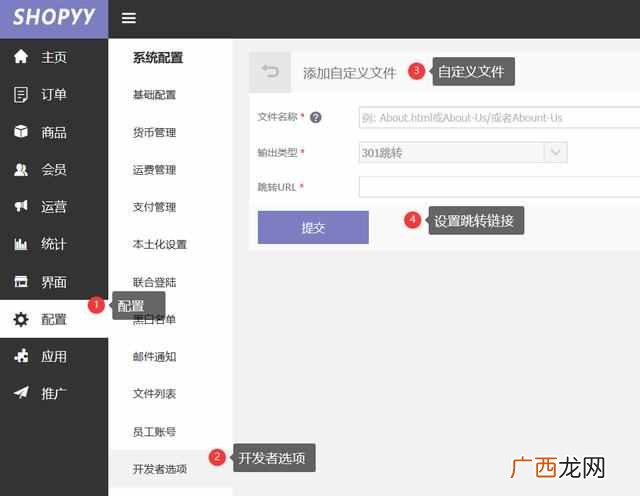Screen dimensions: 640x496
Task: Click the puzzle icon beside 应用
Action: pyautogui.click(x=21, y=356)
